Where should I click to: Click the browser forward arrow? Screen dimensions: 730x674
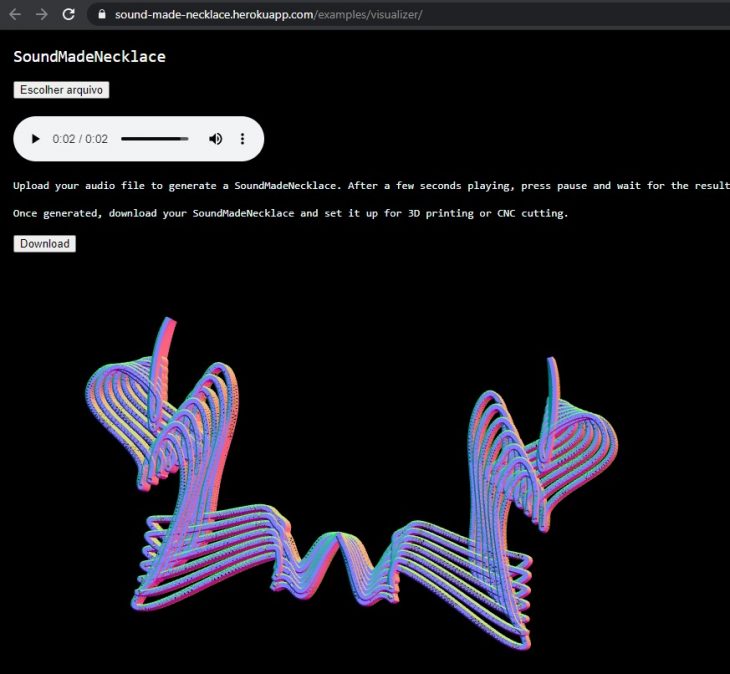(41, 14)
